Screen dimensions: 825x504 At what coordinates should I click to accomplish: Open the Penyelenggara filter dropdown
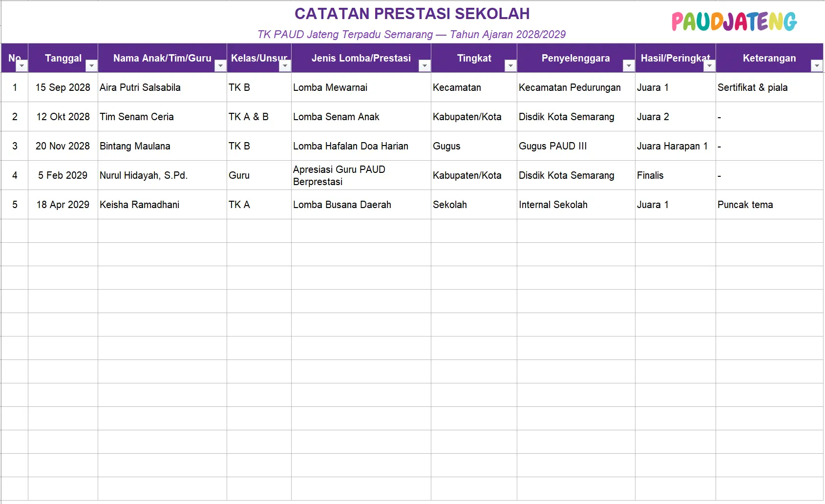point(629,66)
